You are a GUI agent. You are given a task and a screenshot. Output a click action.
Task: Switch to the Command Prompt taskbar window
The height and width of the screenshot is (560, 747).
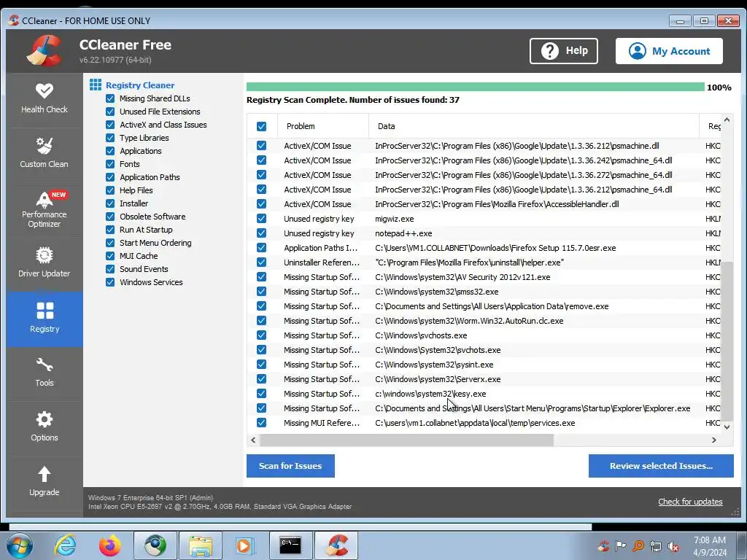[x=290, y=545]
